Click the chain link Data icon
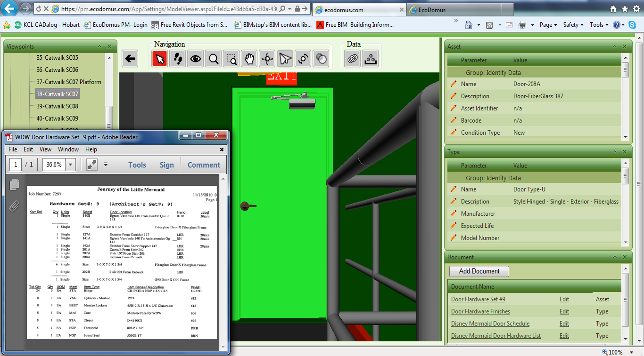The image size is (644, 356). coord(352,59)
